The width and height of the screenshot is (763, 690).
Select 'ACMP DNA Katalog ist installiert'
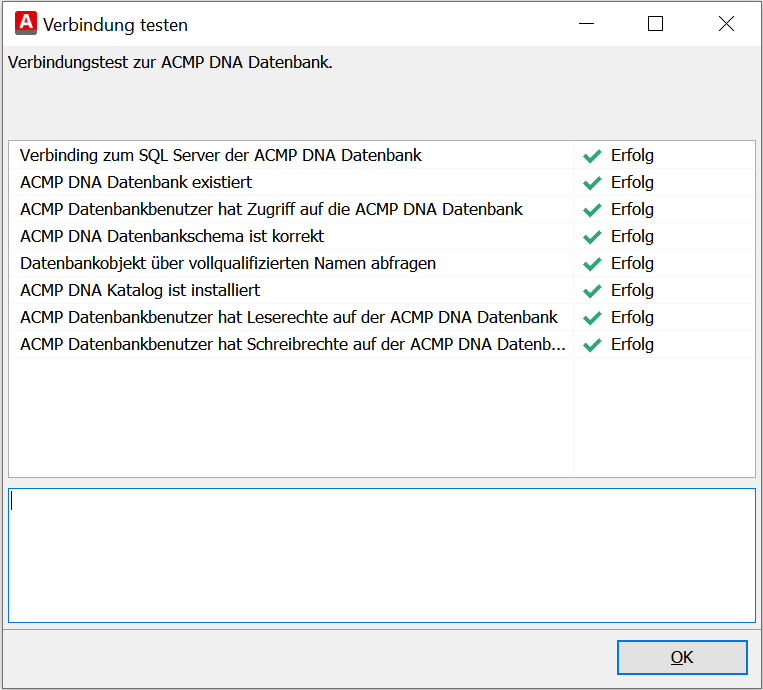[140, 290]
